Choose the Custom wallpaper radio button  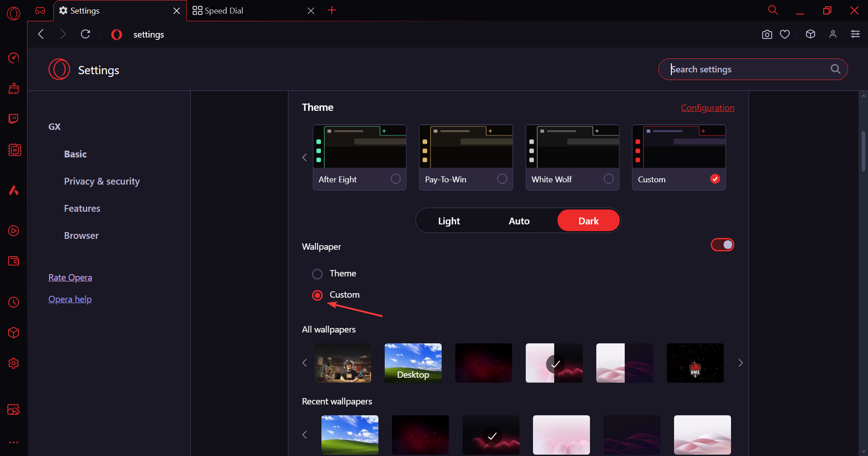[x=317, y=295]
